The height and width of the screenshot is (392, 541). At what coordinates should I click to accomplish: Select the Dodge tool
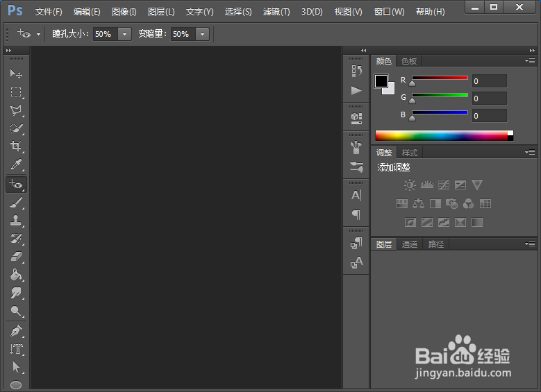coord(16,311)
